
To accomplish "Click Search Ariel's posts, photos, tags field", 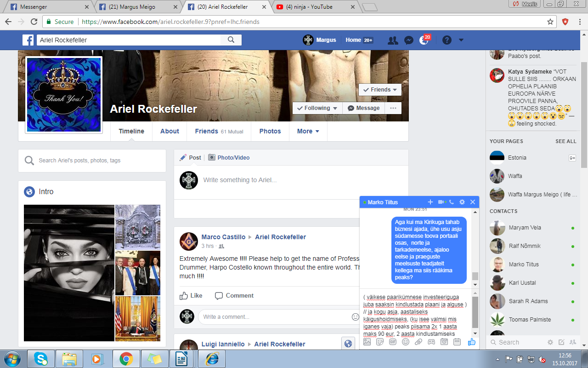I will pos(92,161).
